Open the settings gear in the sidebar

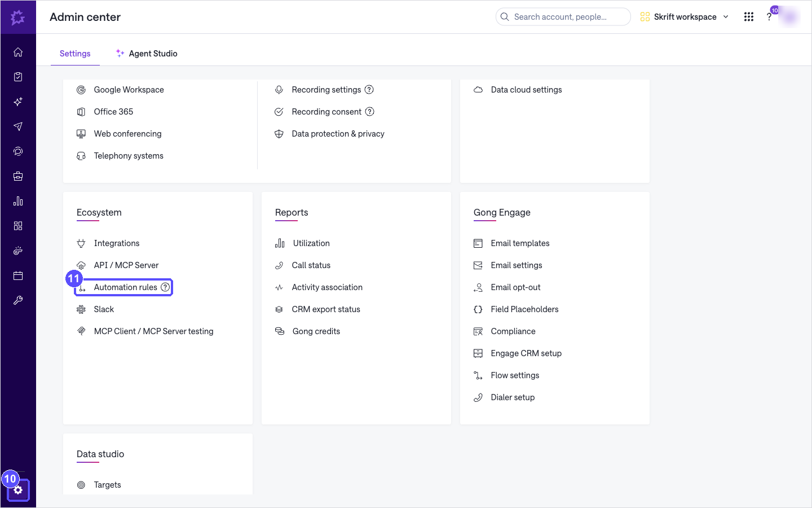18,490
